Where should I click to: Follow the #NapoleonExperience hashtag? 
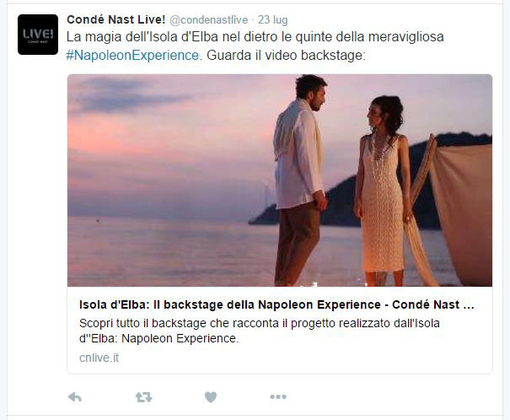pyautogui.click(x=132, y=56)
